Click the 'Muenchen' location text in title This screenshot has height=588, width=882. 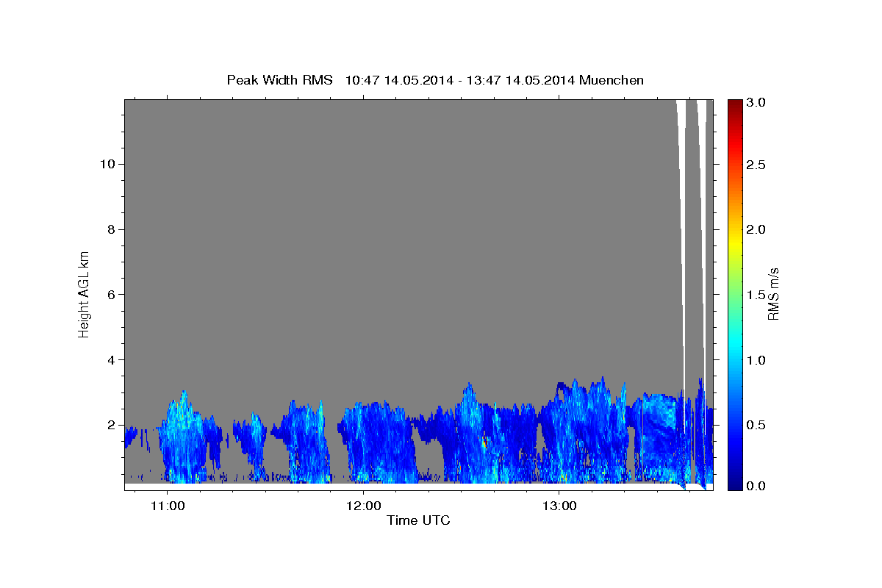(612, 79)
